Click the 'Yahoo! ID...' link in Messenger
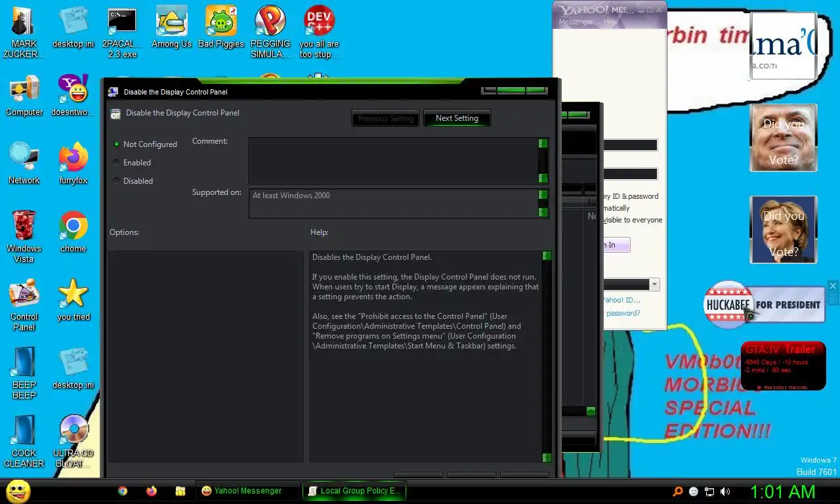The image size is (840, 504). (x=621, y=300)
